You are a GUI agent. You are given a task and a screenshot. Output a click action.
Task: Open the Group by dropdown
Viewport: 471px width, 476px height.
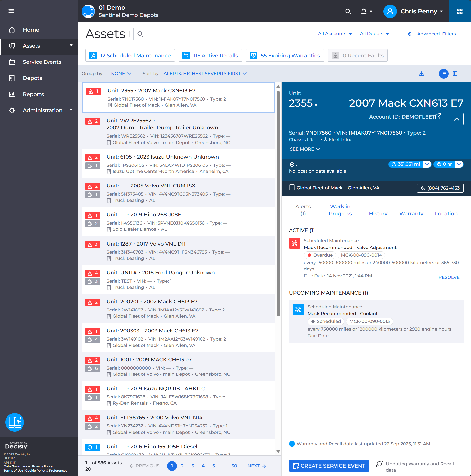pos(121,73)
